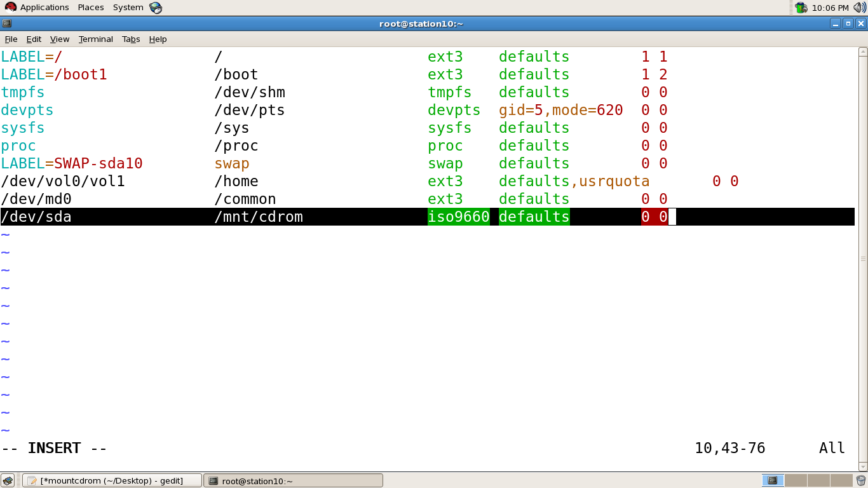Click the Show Desktop icon in bottom-left corner
The width and height of the screenshot is (868, 488).
coord(7,480)
